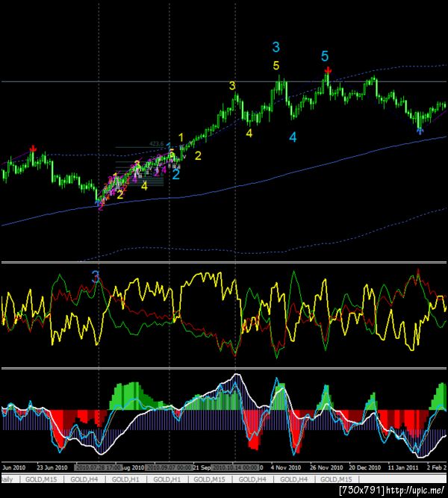Select the yellow wave label 1 above the September candles
This screenshot has height=498, width=448.
181,137
